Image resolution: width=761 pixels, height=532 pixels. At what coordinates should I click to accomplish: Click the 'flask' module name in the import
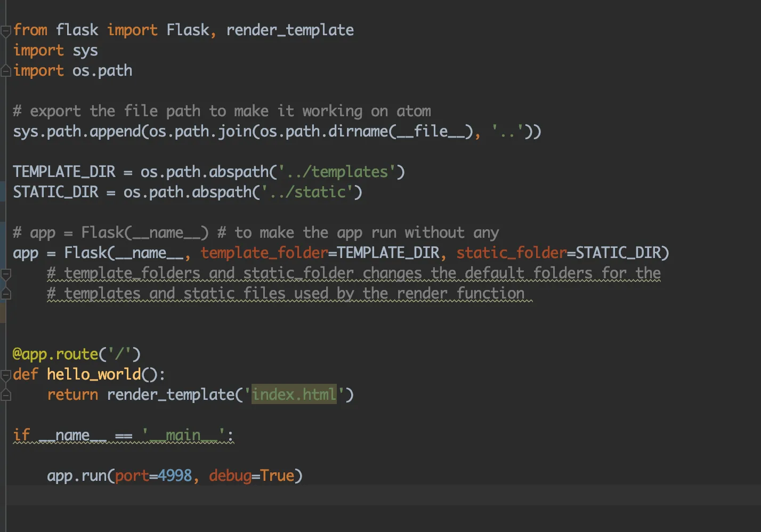[x=77, y=30]
